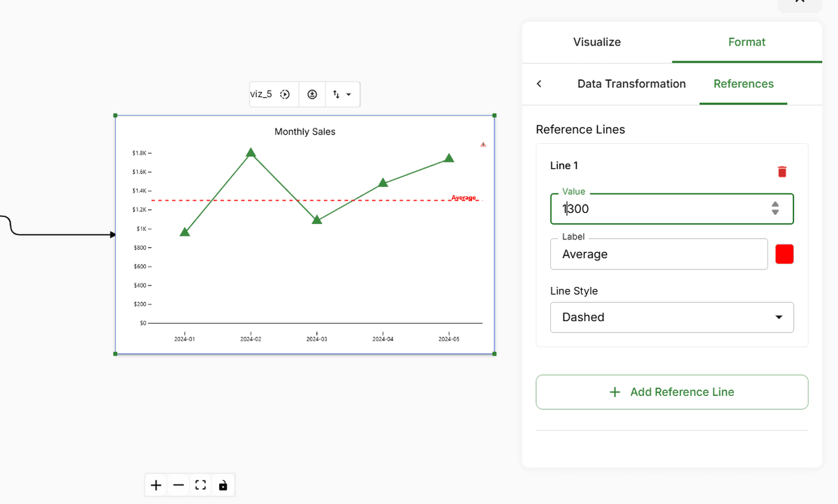838x504 pixels.
Task: Switch to the Visualize tab
Action: tap(596, 42)
